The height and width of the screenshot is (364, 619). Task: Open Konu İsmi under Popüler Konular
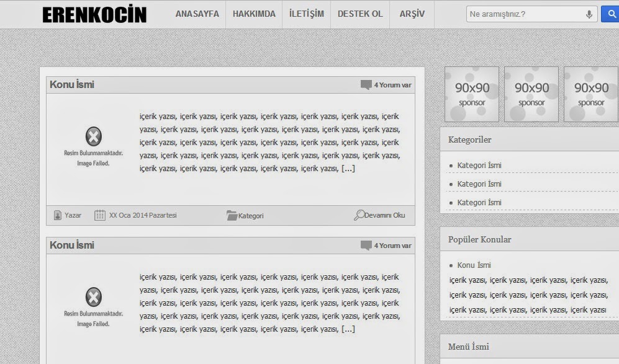click(x=474, y=265)
